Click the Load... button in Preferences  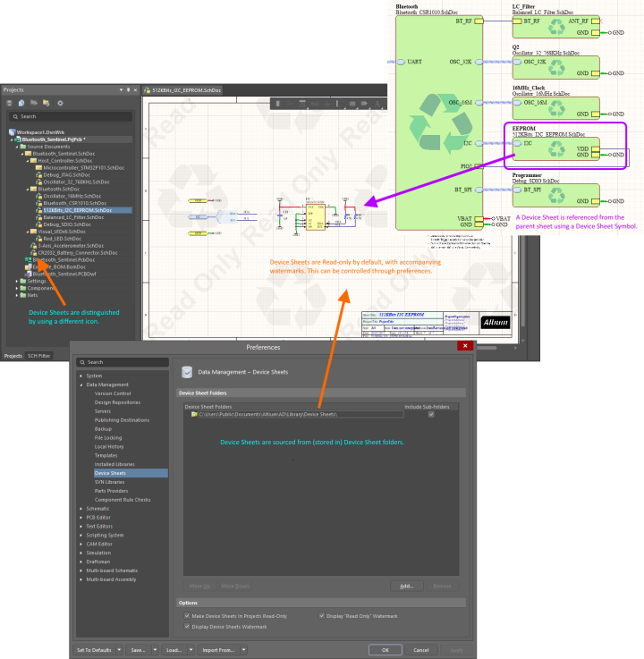(174, 650)
